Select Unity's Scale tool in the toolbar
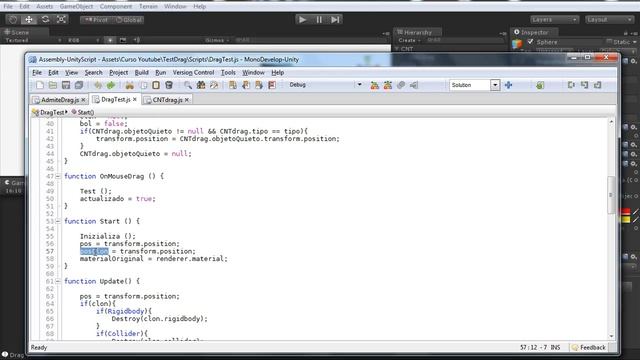 tap(62, 20)
